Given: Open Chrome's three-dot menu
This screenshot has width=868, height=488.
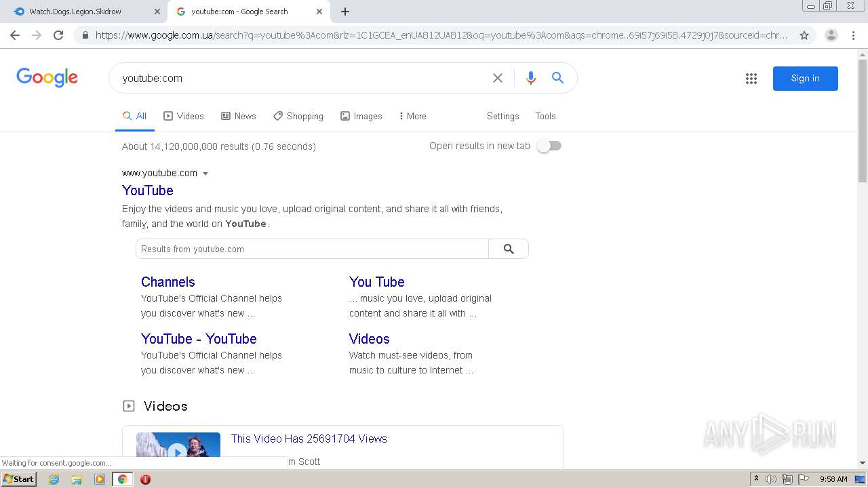Looking at the screenshot, I should pyautogui.click(x=853, y=35).
